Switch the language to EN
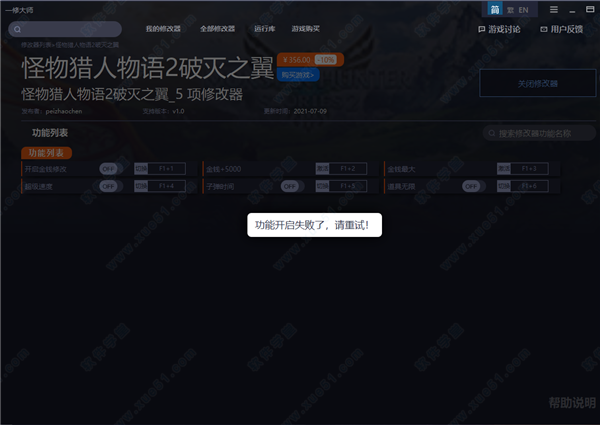This screenshot has width=600, height=425. pyautogui.click(x=523, y=10)
